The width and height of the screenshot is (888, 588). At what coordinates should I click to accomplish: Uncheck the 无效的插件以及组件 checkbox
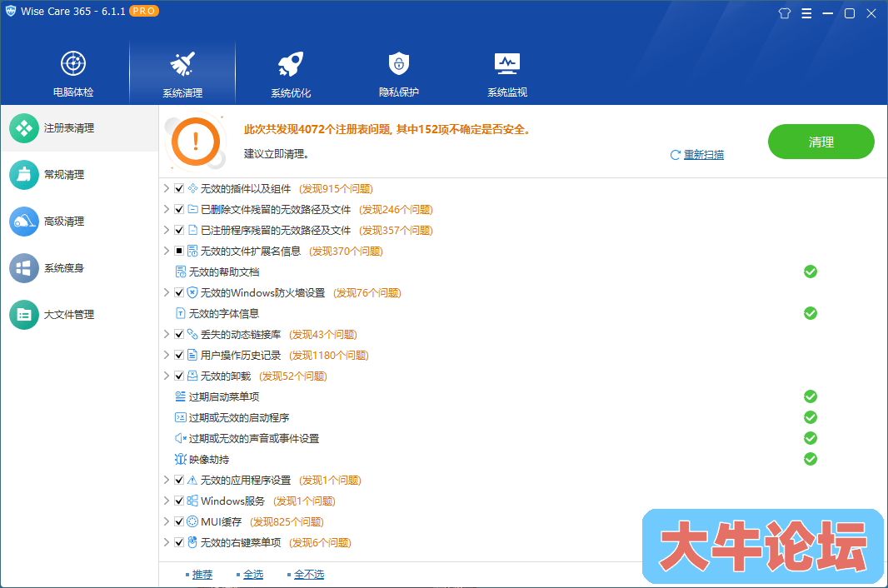pyautogui.click(x=179, y=188)
